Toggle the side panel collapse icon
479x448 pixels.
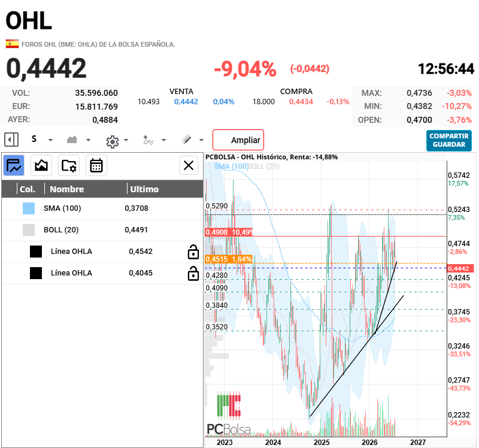(11, 140)
